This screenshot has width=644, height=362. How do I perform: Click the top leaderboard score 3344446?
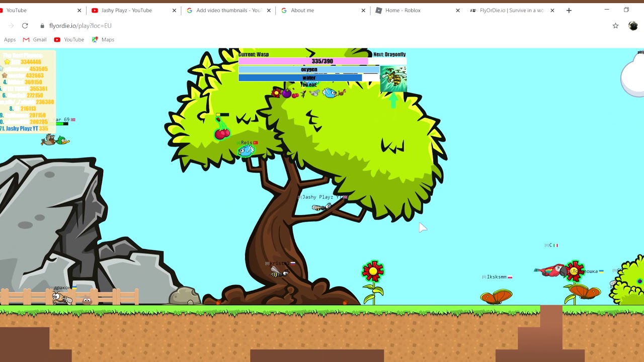31,62
